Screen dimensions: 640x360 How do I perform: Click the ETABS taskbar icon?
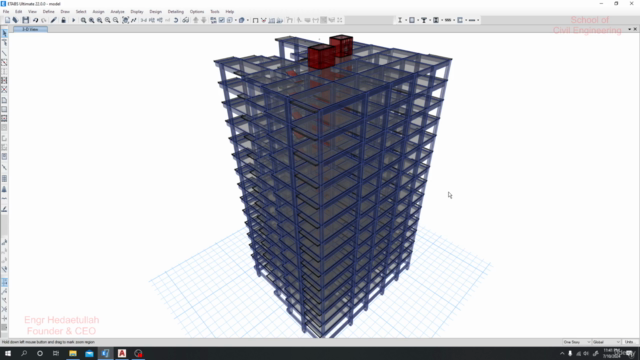click(x=105, y=353)
